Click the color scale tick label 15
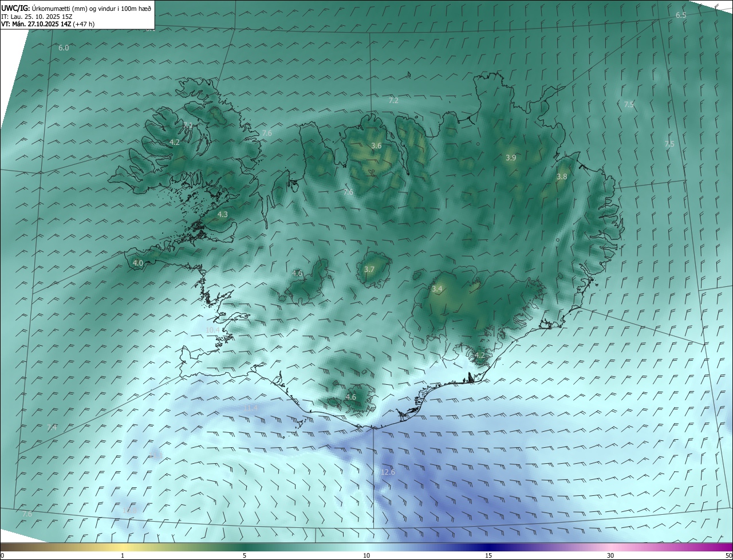 click(488, 556)
